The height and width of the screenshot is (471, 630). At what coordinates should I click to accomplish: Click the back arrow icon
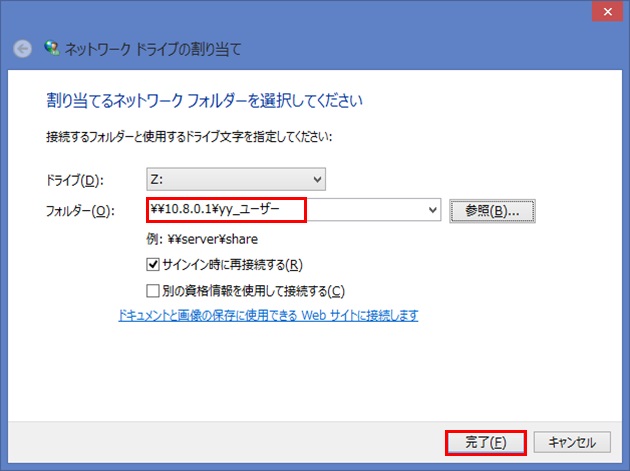point(22,49)
